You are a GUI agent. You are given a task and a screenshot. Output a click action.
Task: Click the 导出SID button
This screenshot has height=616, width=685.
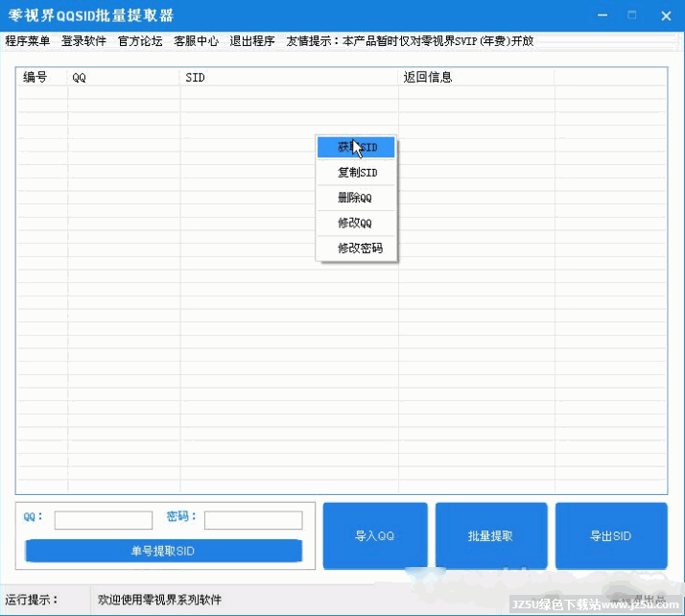point(611,535)
